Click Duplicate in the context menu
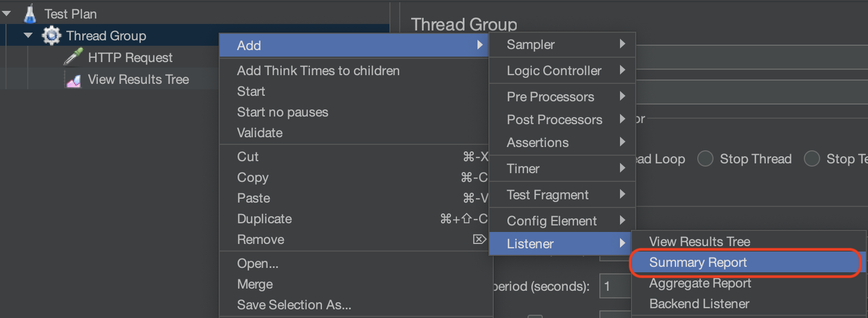The width and height of the screenshot is (868, 318). point(264,219)
